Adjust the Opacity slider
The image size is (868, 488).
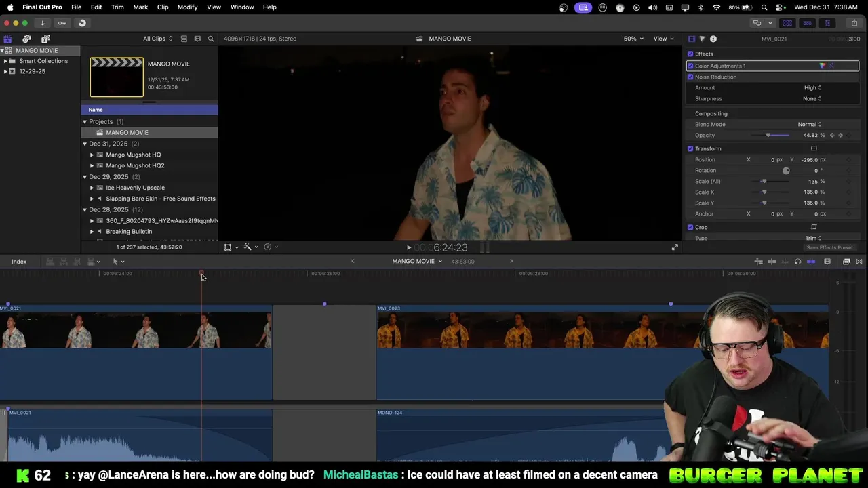point(770,135)
